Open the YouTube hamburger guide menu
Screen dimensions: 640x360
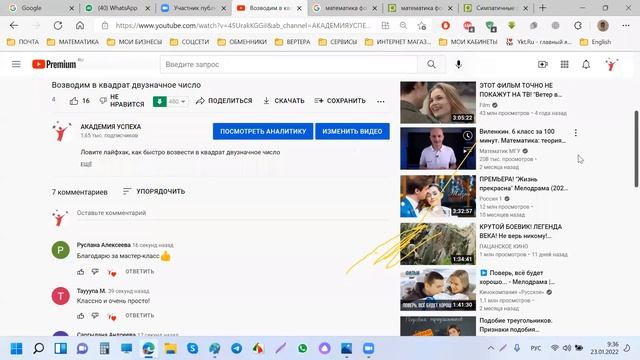pyautogui.click(x=16, y=64)
